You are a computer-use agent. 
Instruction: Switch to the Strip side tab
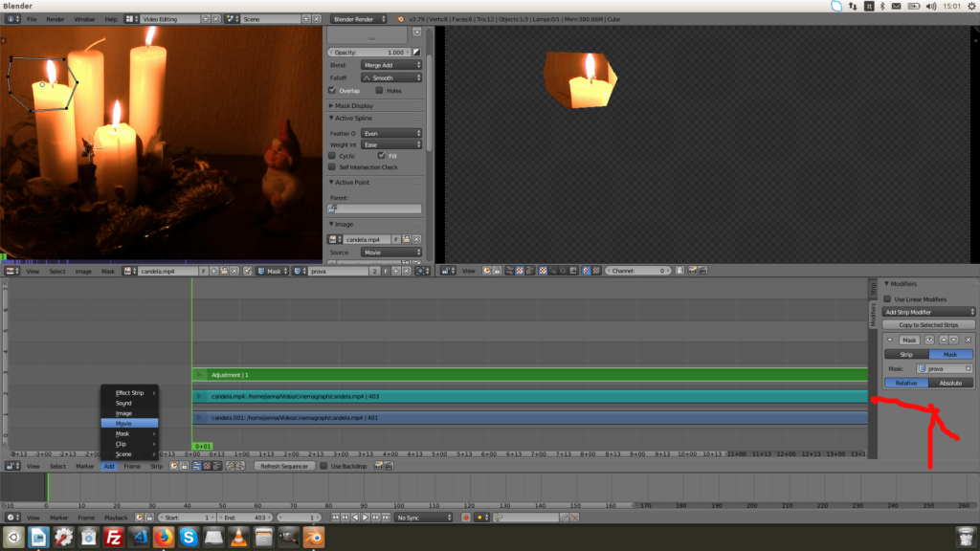tap(873, 289)
